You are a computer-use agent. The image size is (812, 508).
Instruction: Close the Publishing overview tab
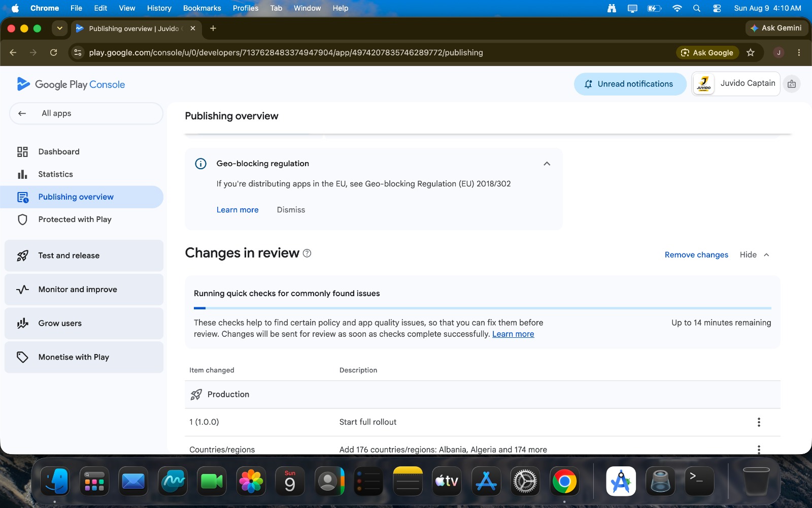(193, 28)
